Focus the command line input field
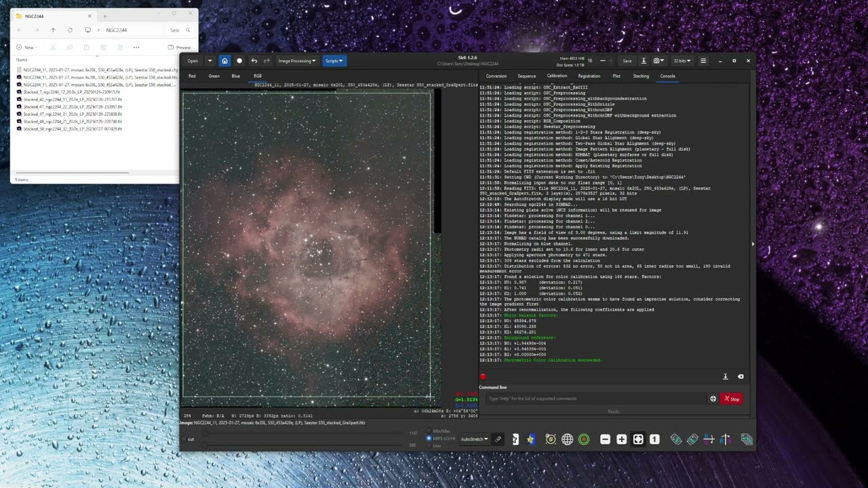868x488 pixels. point(595,399)
